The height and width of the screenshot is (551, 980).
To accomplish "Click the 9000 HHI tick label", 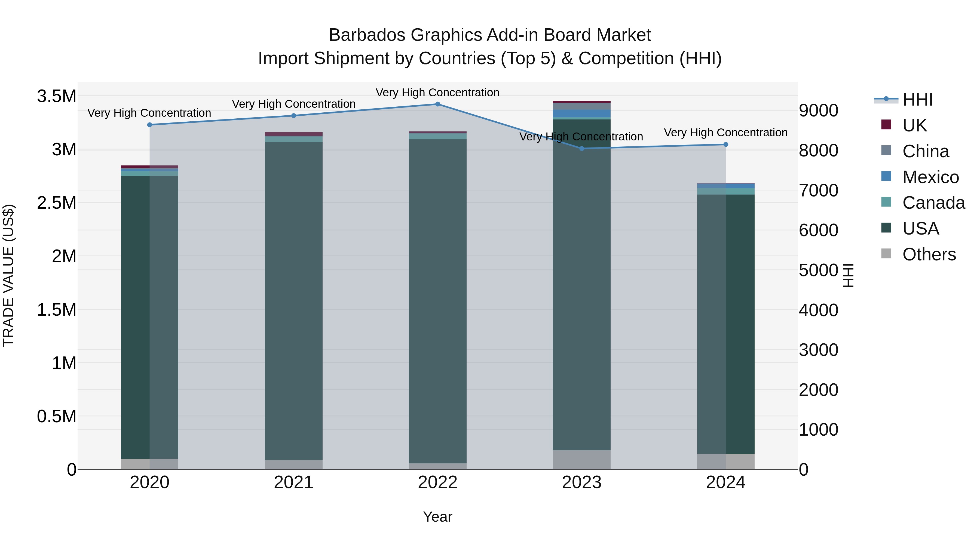I will tap(818, 111).
